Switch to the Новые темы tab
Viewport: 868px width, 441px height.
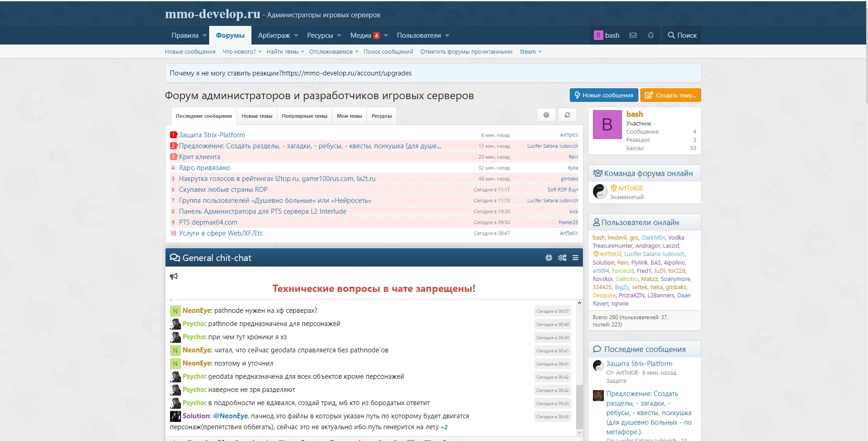point(257,116)
